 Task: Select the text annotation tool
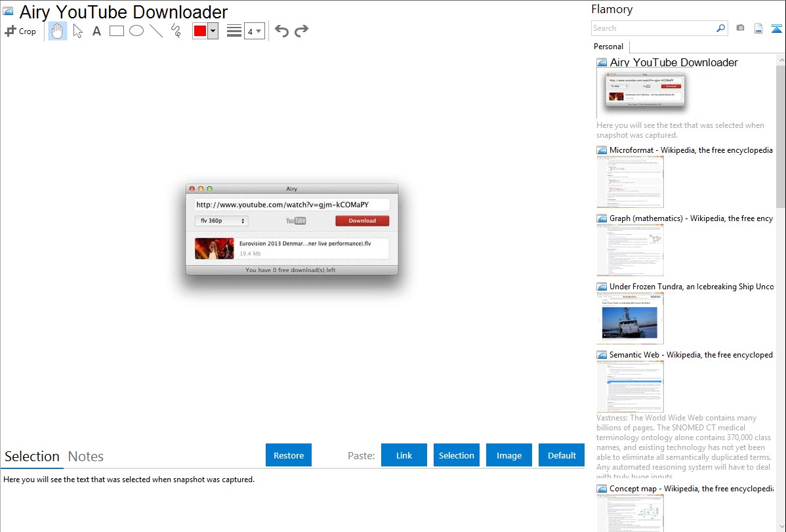pyautogui.click(x=96, y=31)
